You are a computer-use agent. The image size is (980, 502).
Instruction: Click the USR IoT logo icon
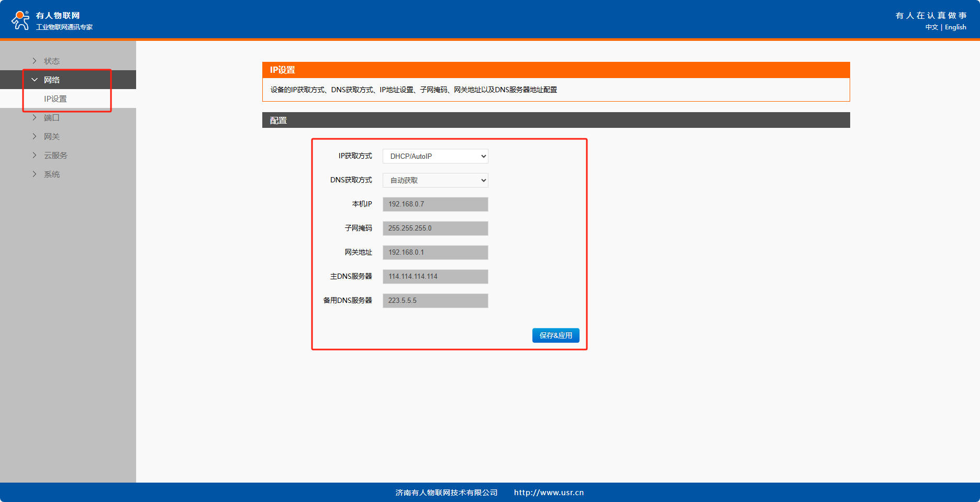pyautogui.click(x=20, y=20)
